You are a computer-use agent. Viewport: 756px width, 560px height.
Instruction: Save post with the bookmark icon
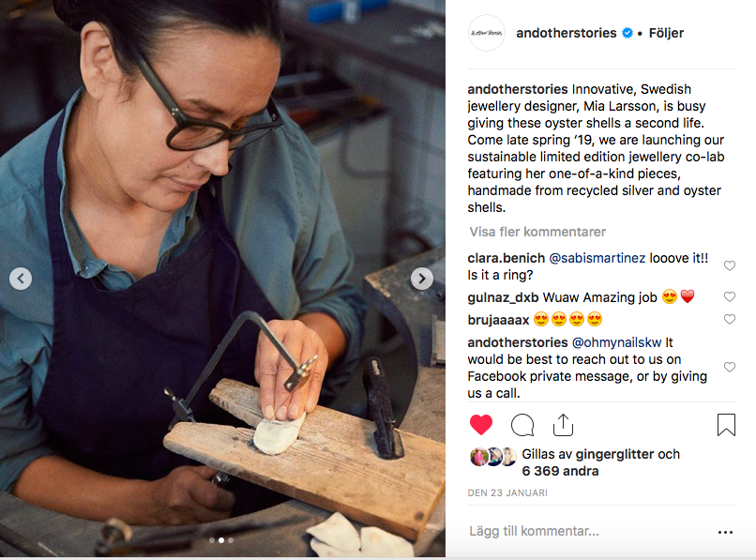[x=726, y=425]
